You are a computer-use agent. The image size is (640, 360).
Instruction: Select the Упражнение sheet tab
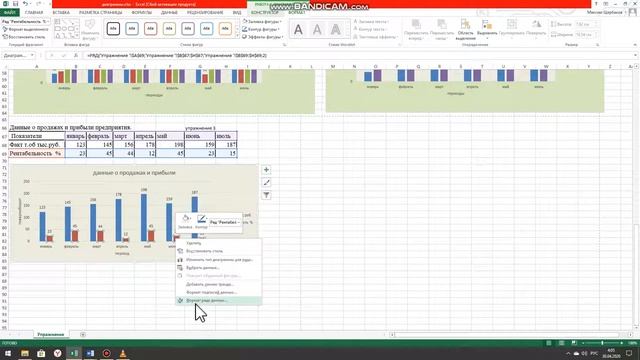(51, 335)
